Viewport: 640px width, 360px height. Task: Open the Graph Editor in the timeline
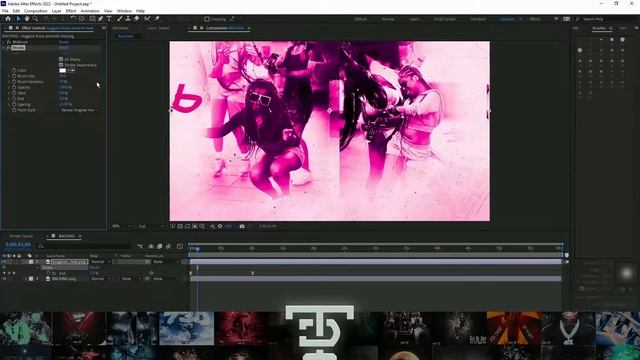(180, 246)
